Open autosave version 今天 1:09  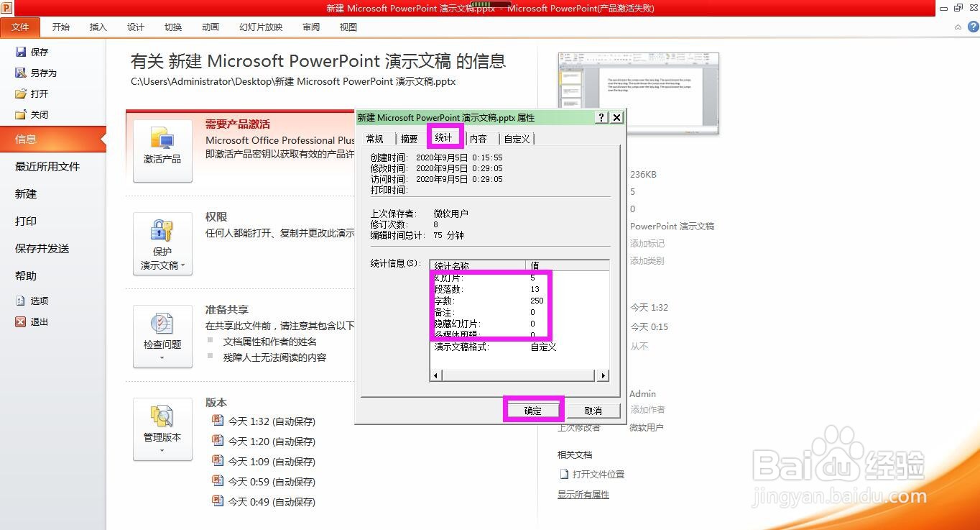pyautogui.click(x=264, y=462)
